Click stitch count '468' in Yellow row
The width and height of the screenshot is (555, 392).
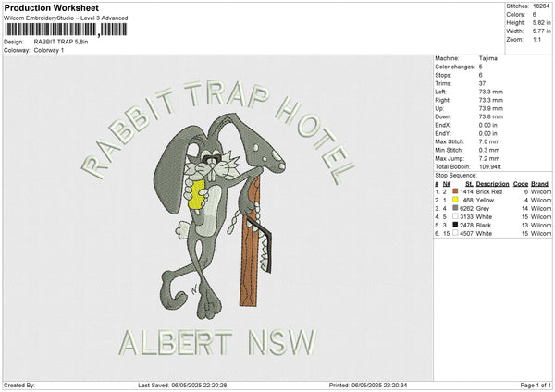468,201
